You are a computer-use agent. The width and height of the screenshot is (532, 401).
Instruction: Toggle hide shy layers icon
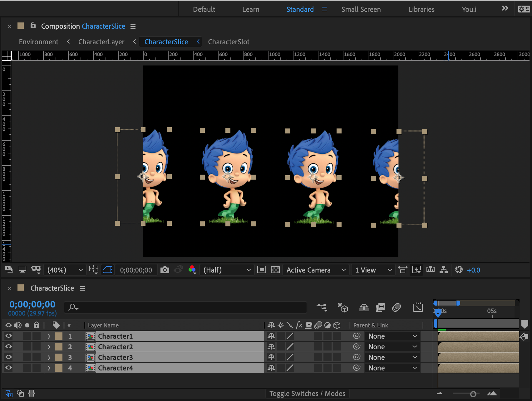coord(364,307)
